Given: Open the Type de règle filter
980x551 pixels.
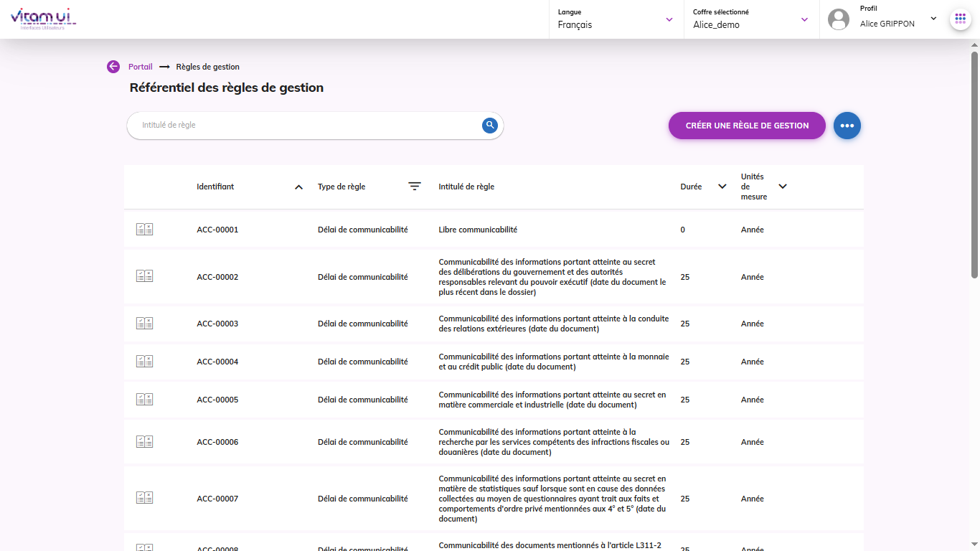Looking at the screenshot, I should coord(415,187).
